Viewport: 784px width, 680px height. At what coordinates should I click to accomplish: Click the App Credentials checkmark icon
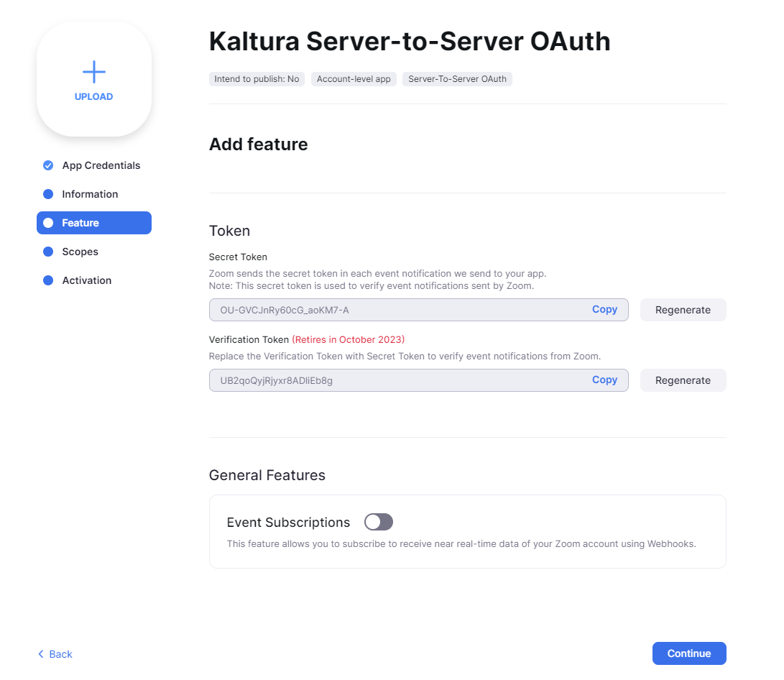tap(48, 165)
